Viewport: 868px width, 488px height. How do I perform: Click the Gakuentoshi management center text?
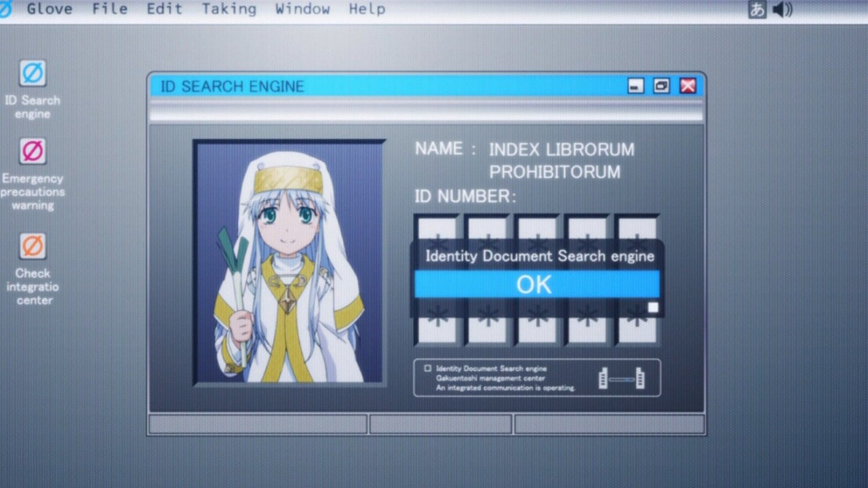click(x=490, y=378)
